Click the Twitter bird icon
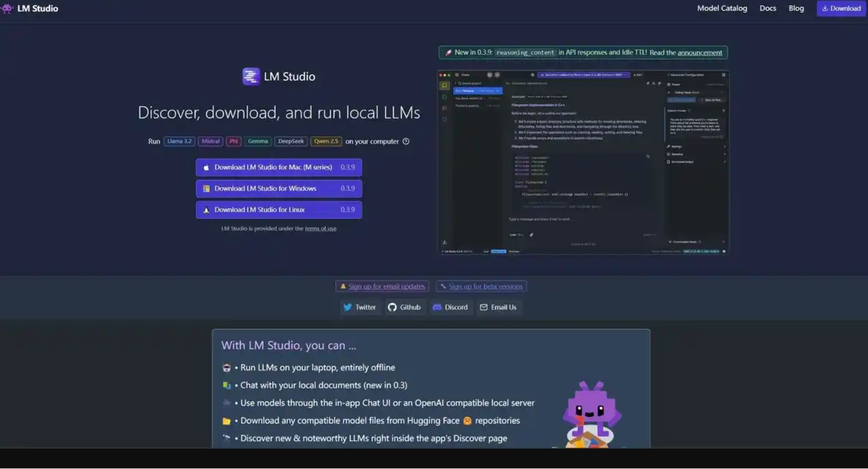 pyautogui.click(x=348, y=308)
